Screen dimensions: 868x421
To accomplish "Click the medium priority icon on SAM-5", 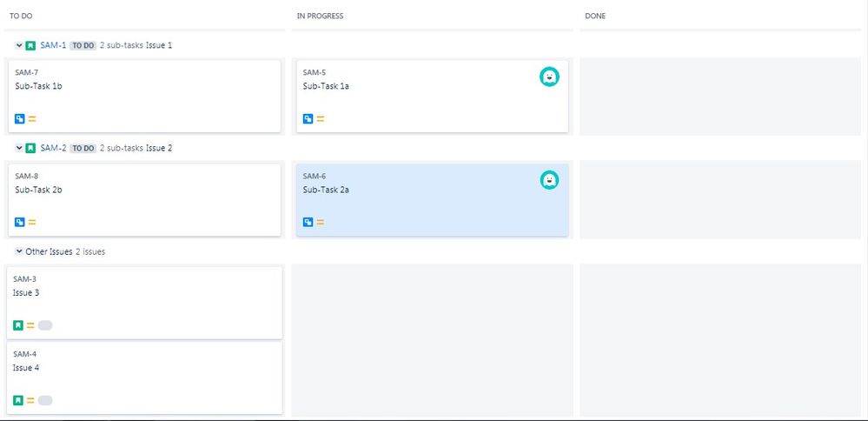I will 321,118.
